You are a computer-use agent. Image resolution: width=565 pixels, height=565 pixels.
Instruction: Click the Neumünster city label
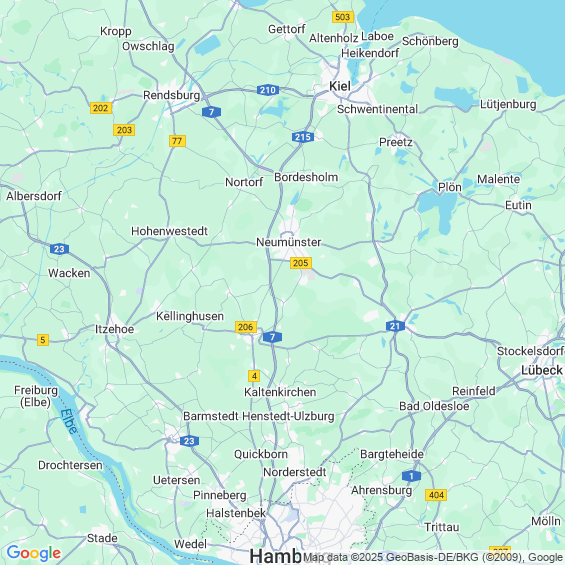288,242
